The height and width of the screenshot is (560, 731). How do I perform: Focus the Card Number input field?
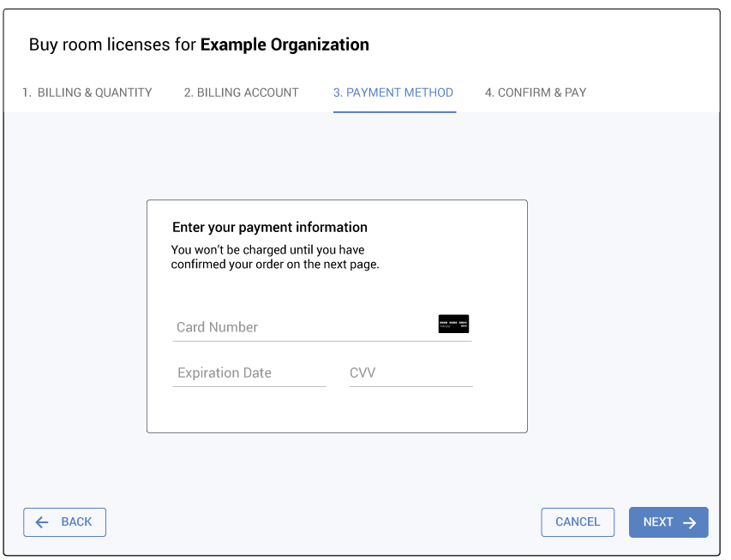pyautogui.click(x=300, y=327)
